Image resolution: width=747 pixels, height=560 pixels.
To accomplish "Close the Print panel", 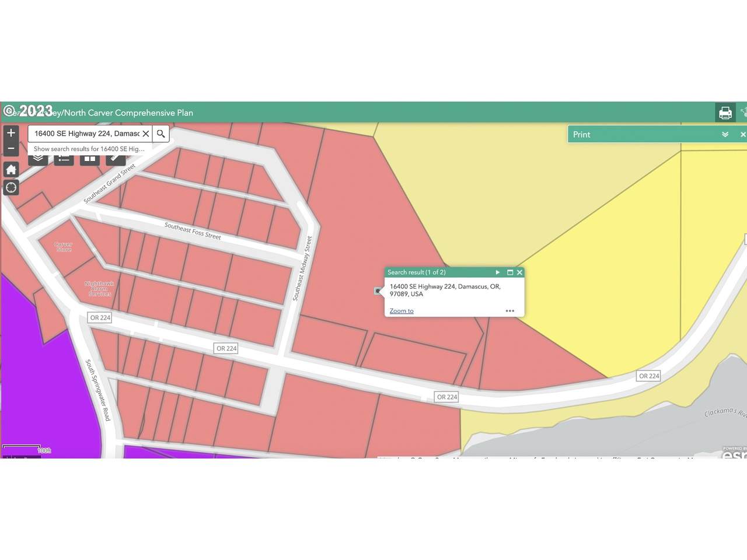I will pyautogui.click(x=742, y=134).
